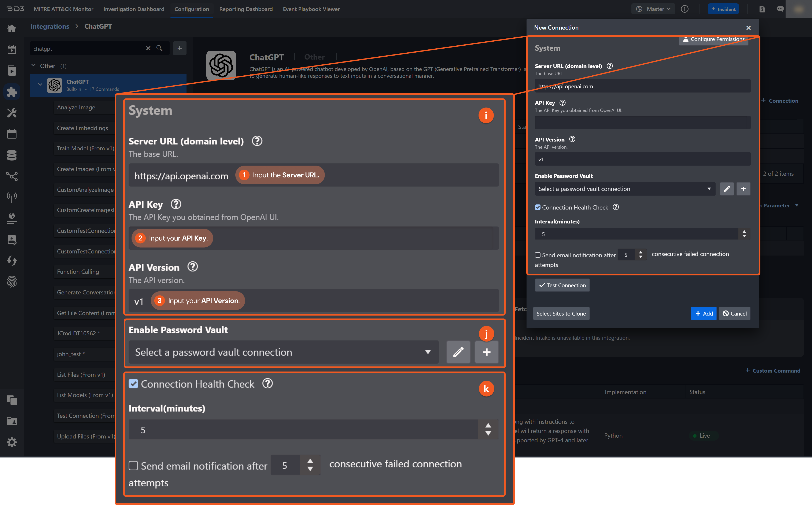Switch to the Reporting Dashboard tab
The image size is (812, 505).
click(246, 9)
